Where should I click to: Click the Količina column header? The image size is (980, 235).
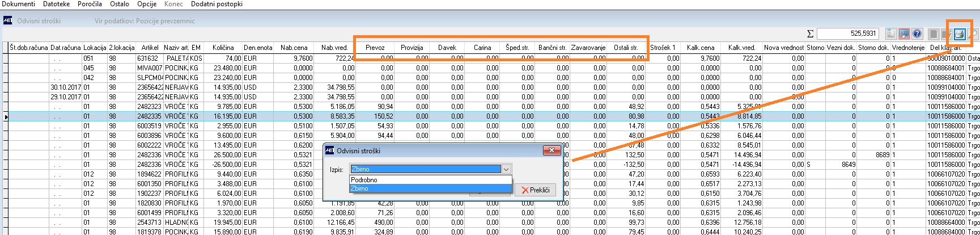click(223, 48)
